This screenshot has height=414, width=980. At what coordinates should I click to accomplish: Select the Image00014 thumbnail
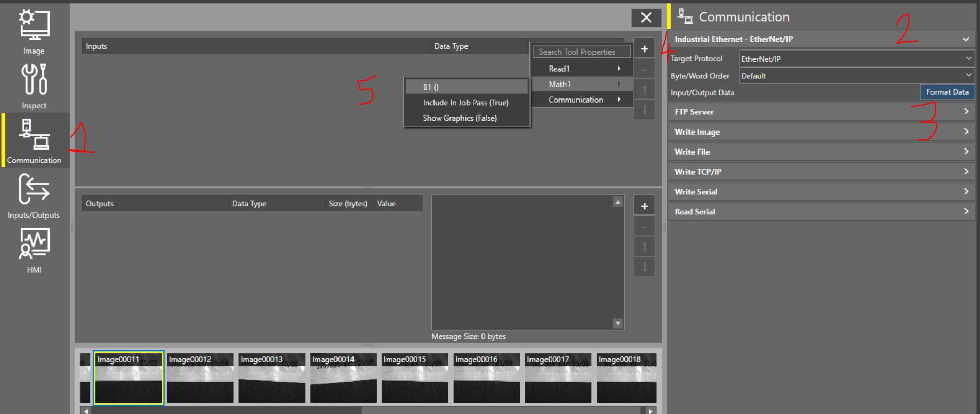343,378
